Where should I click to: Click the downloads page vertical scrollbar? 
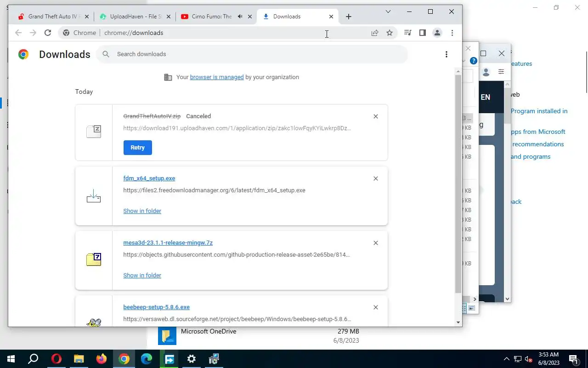click(458, 184)
